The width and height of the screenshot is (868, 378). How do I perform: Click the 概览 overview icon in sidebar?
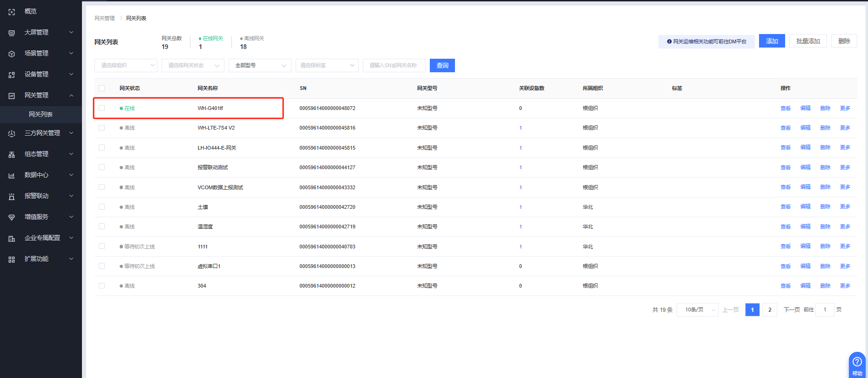[x=12, y=12]
